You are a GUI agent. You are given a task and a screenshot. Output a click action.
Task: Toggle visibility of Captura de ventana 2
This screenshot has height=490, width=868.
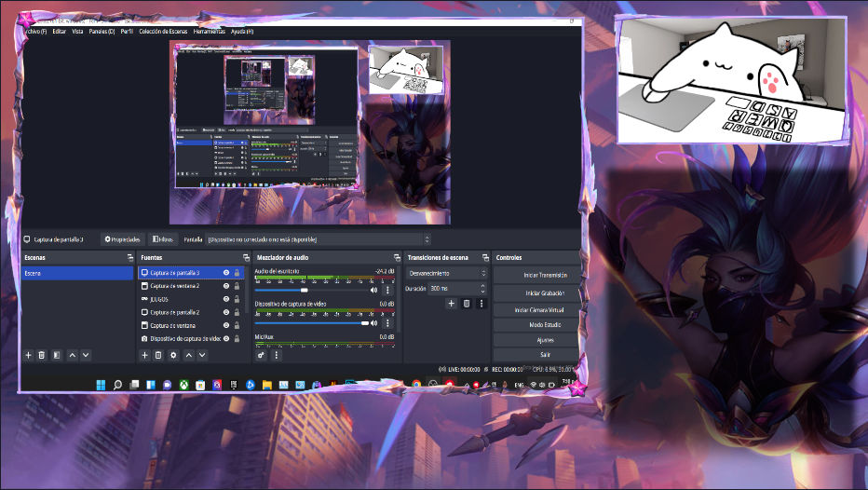click(226, 286)
